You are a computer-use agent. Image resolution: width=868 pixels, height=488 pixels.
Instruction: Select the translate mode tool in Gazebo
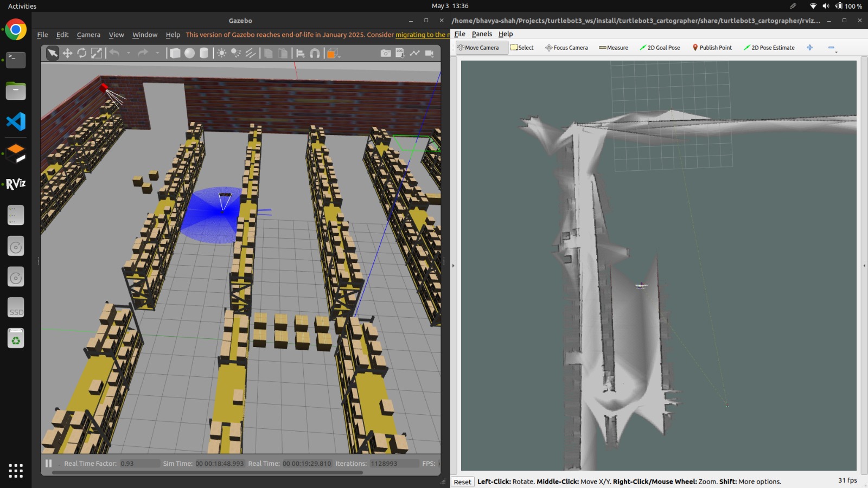coord(67,53)
